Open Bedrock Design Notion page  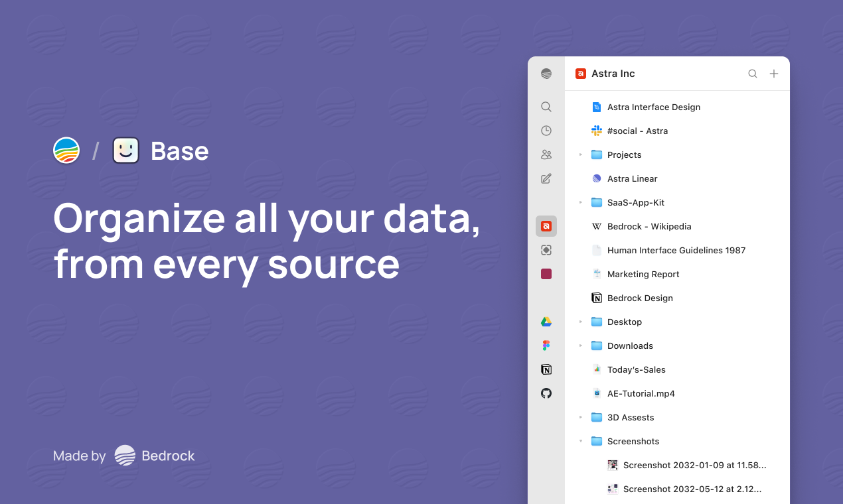pyautogui.click(x=677, y=298)
